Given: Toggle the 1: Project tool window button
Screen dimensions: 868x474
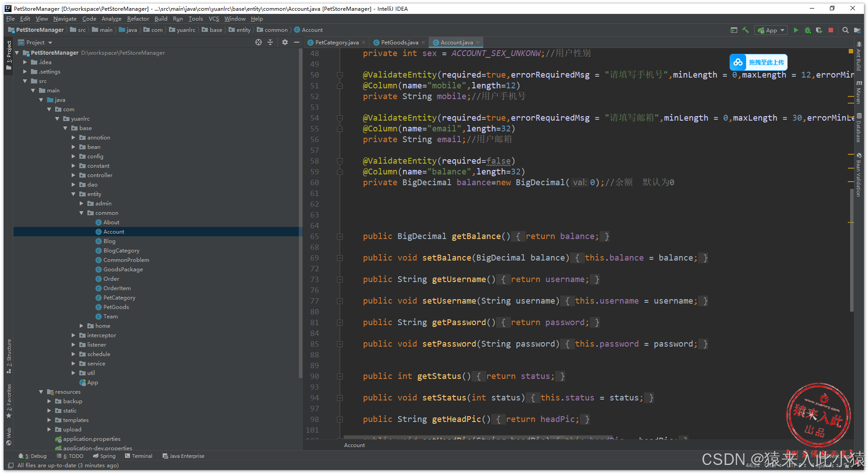Looking at the screenshot, I should coord(9,55).
